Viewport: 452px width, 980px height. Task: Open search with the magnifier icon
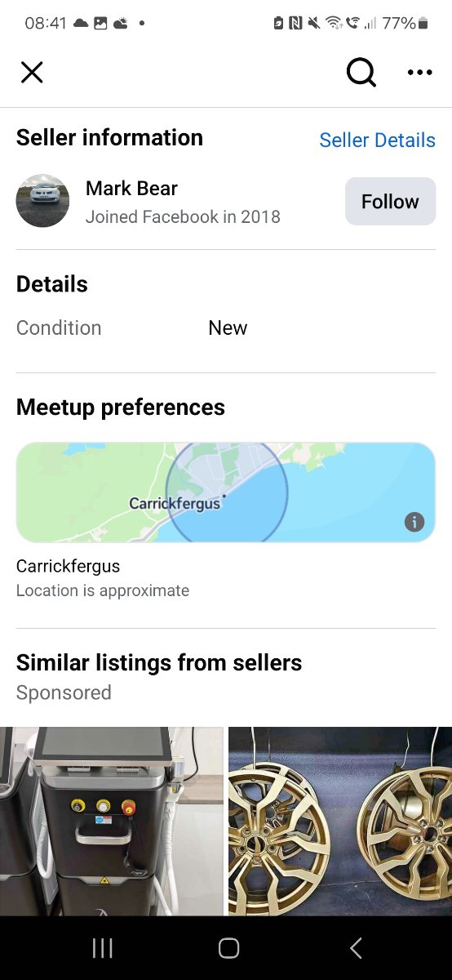(x=361, y=73)
